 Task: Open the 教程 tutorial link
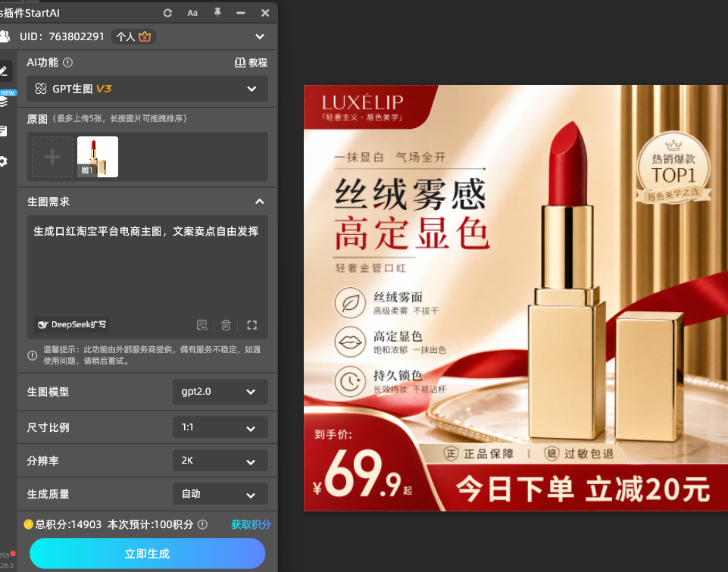tap(252, 63)
